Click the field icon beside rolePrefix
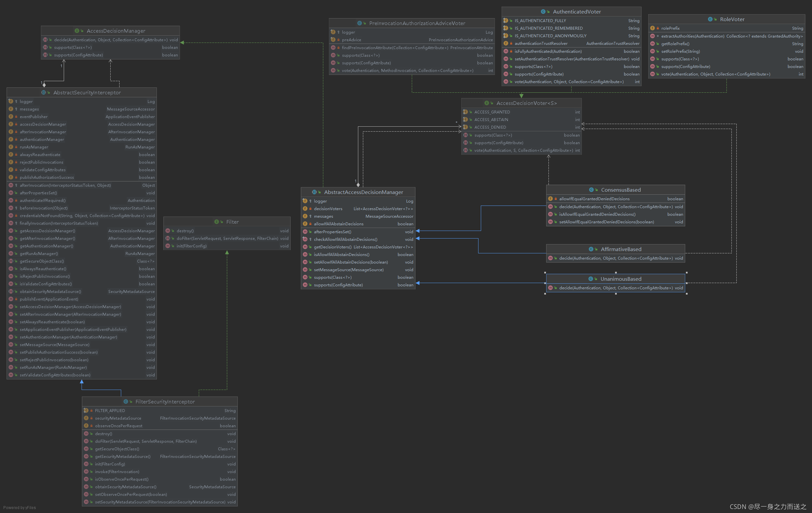Image resolution: width=812 pixels, height=513 pixels. tap(653, 28)
